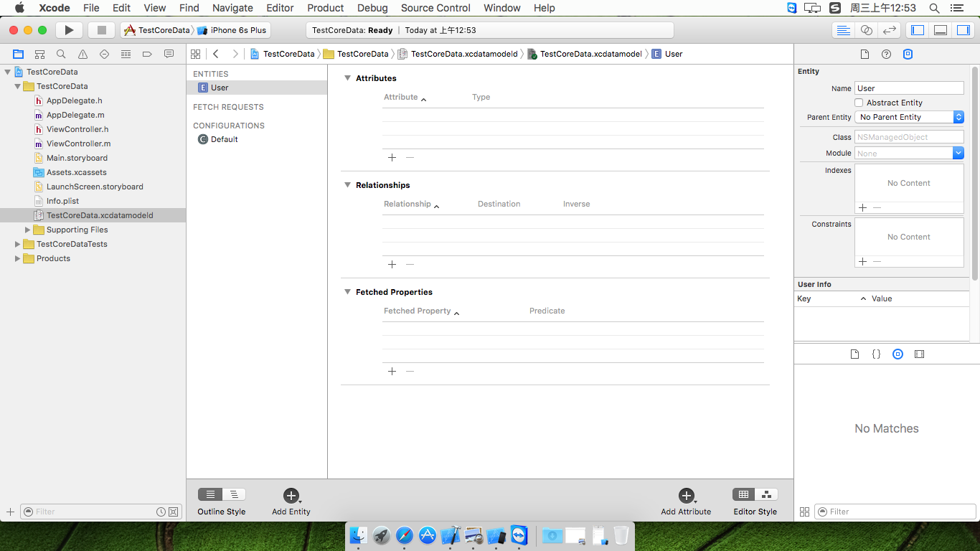This screenshot has width=980, height=551.
Task: Open related items grid in jump bar
Action: click(x=195, y=54)
